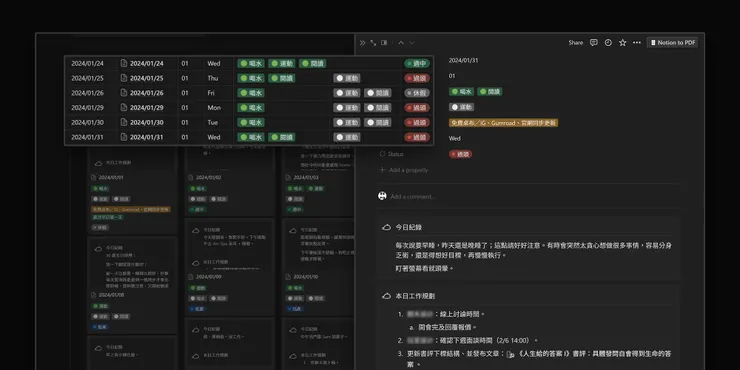Close the side peek with double-chevron icon

click(362, 43)
